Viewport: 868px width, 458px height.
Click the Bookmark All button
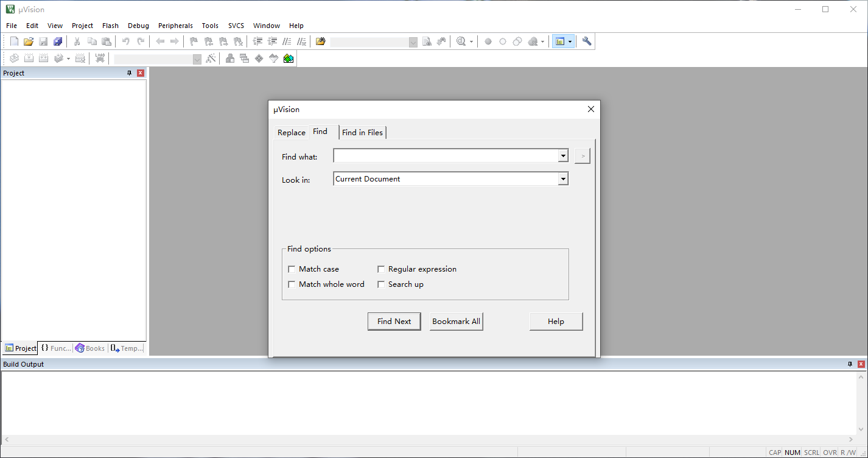pyautogui.click(x=456, y=322)
